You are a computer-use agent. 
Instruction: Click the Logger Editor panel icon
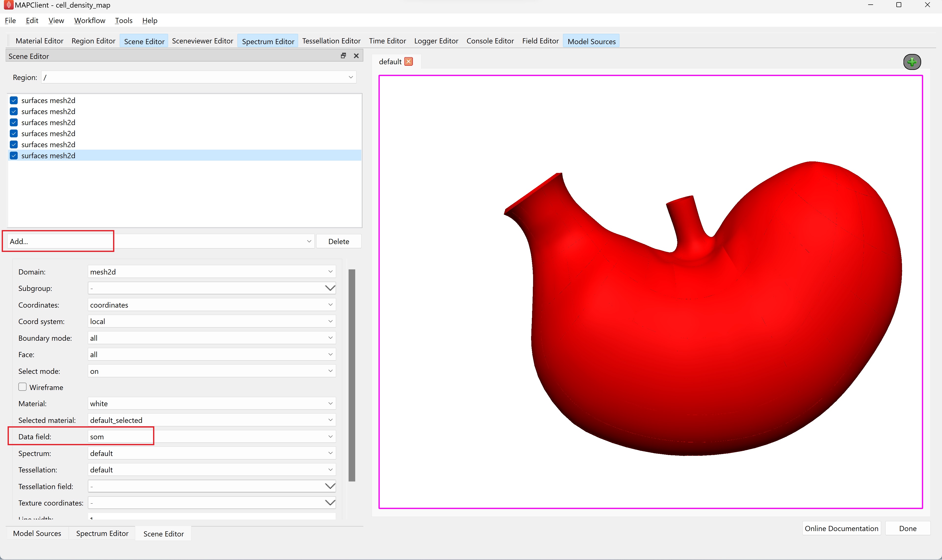(x=436, y=41)
